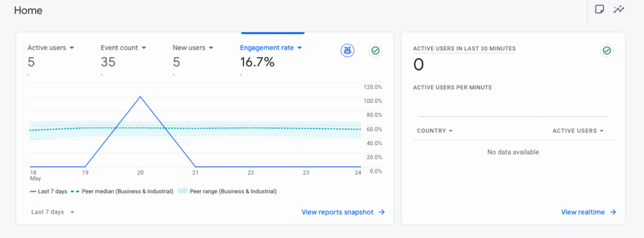Expand Event count metric dropdown

click(144, 48)
